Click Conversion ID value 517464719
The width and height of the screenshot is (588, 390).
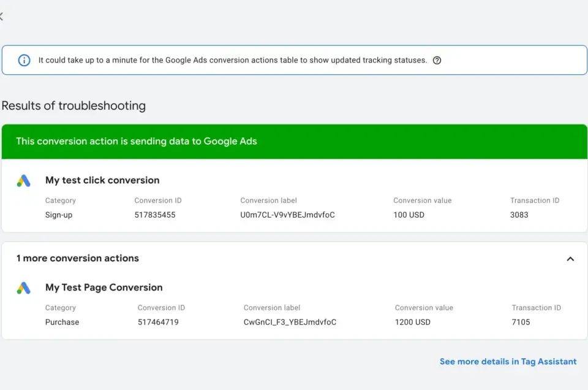158,322
